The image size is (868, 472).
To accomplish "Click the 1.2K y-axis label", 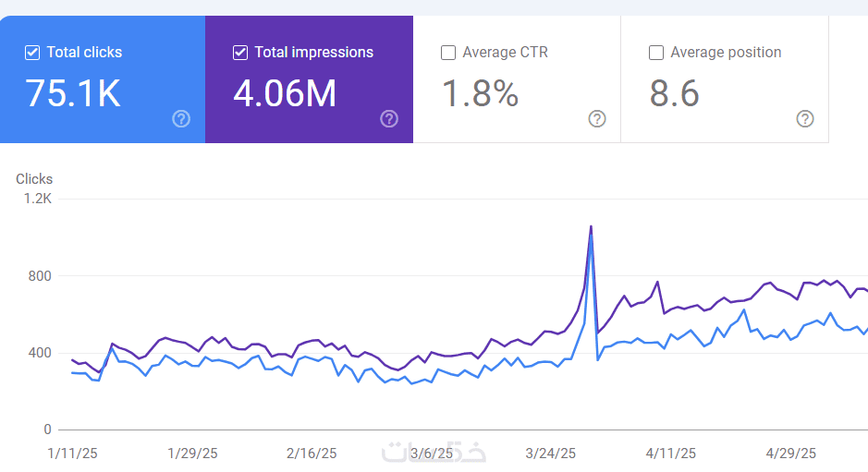I will point(38,199).
